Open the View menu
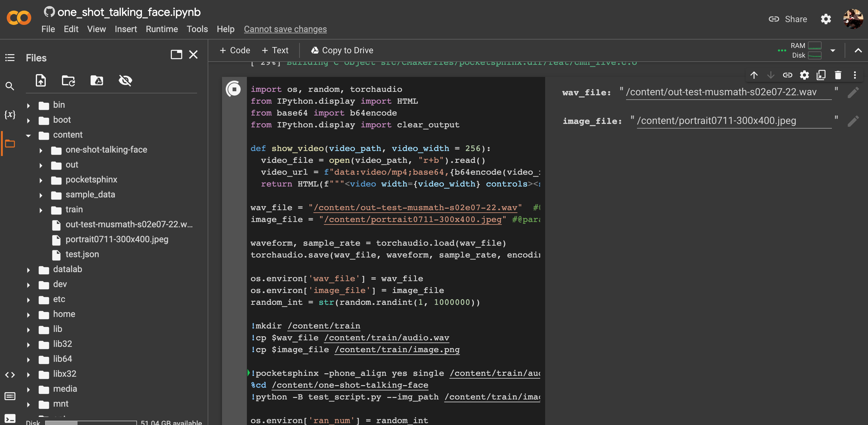The image size is (868, 425). pos(97,29)
